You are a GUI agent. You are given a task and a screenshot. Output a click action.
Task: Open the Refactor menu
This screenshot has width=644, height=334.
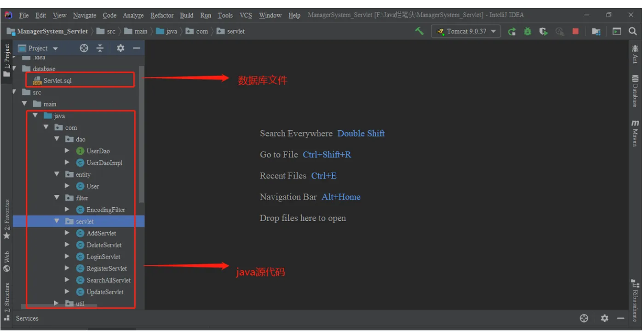click(x=162, y=15)
